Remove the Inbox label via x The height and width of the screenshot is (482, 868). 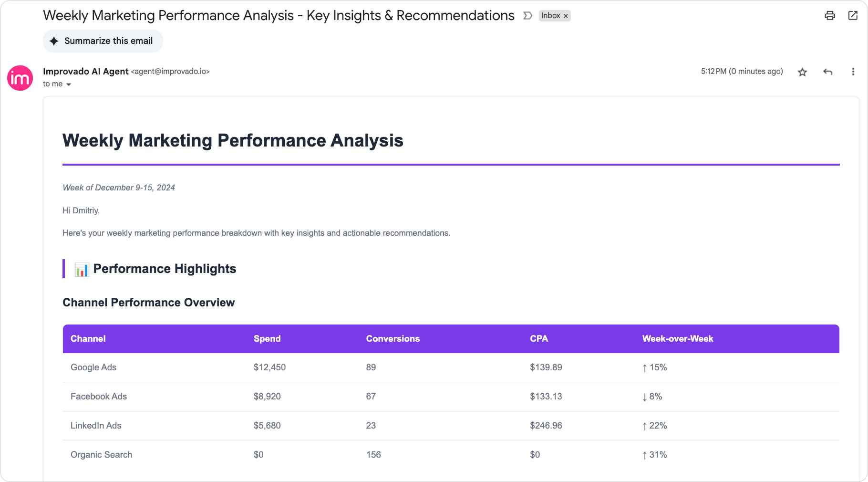[566, 16]
